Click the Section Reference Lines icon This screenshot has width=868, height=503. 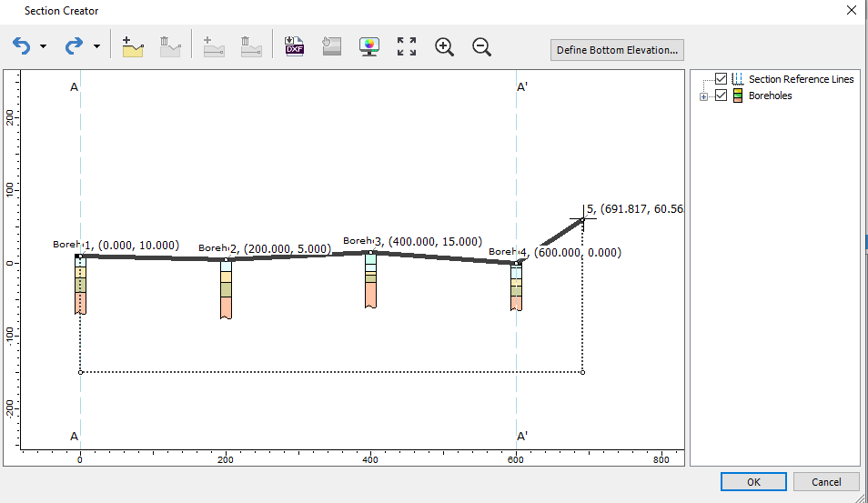point(737,78)
